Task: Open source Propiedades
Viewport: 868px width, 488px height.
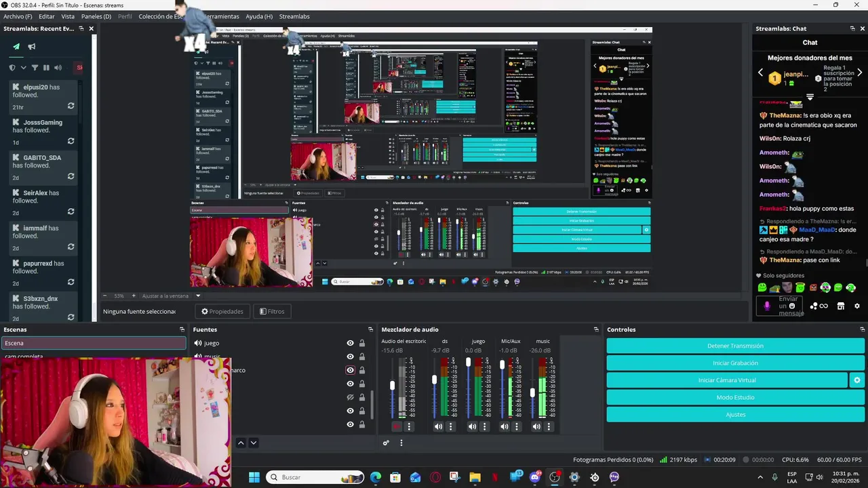Action: 222,311
